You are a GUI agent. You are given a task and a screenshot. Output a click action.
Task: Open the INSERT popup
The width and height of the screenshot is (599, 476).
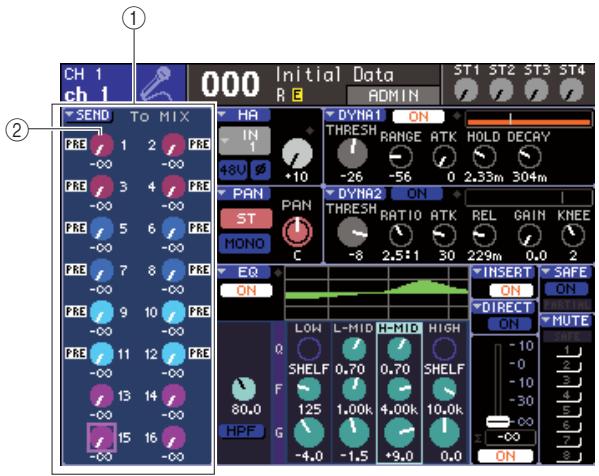point(504,272)
